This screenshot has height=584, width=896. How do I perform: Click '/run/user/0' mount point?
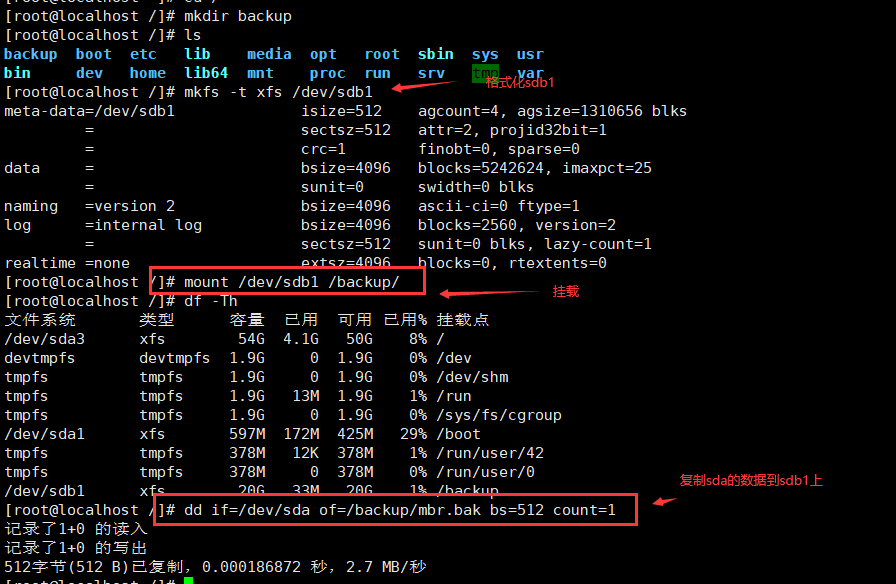click(485, 472)
